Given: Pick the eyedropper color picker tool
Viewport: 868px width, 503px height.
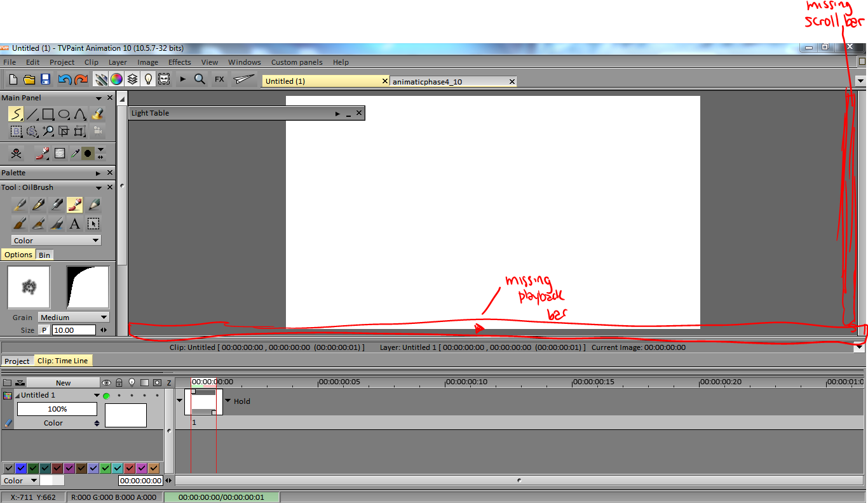Looking at the screenshot, I should click(x=75, y=153).
